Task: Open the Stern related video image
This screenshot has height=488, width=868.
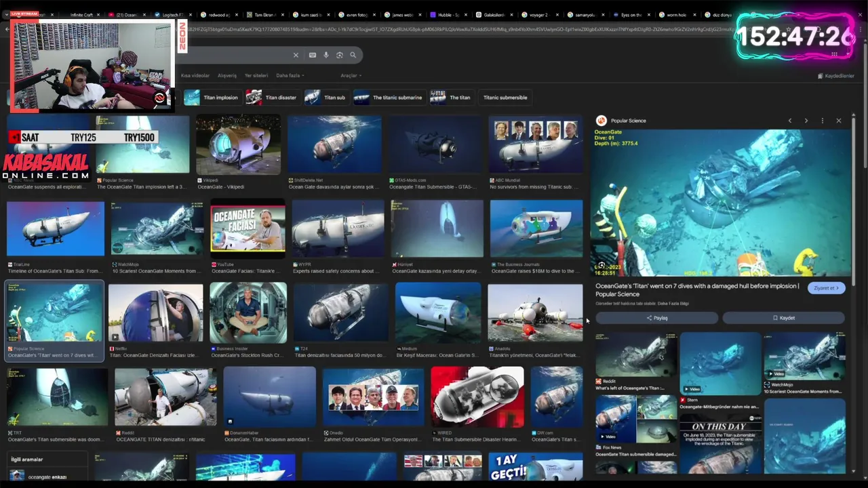Action: pos(720,363)
